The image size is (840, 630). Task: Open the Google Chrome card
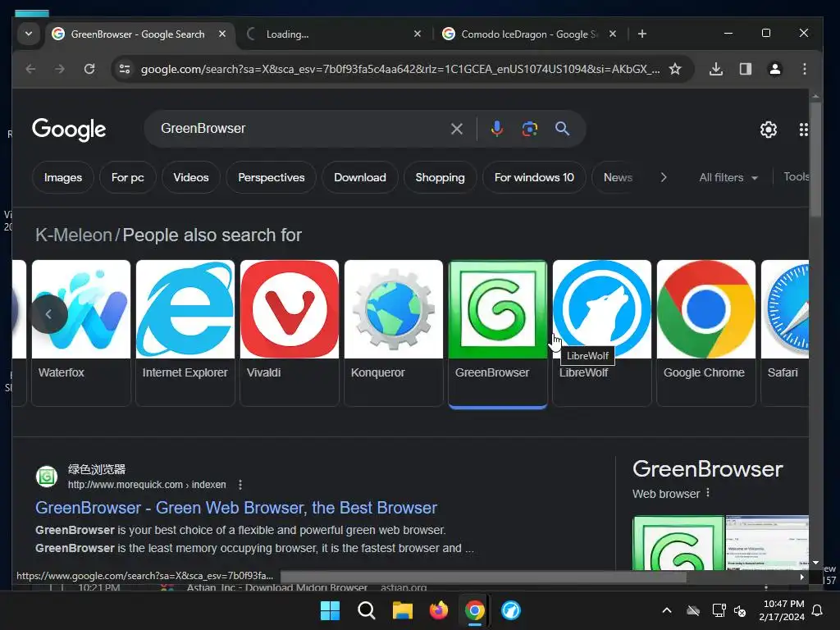706,333
